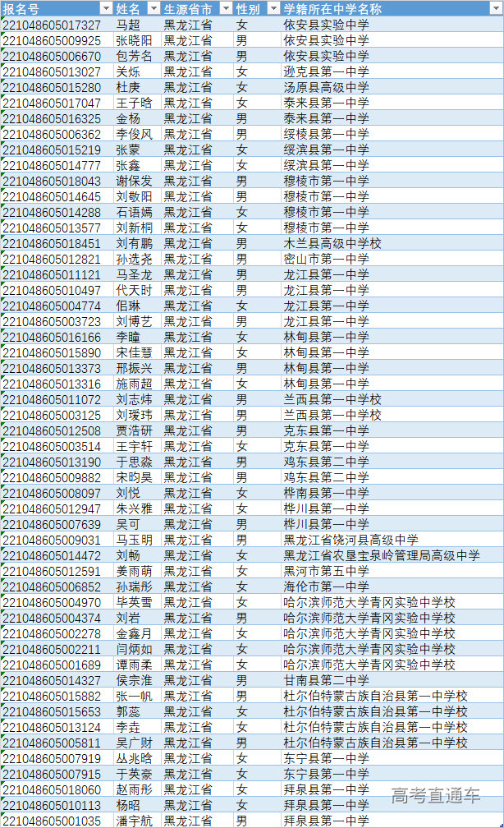Select the cell 海伦市第一中学

point(326,586)
